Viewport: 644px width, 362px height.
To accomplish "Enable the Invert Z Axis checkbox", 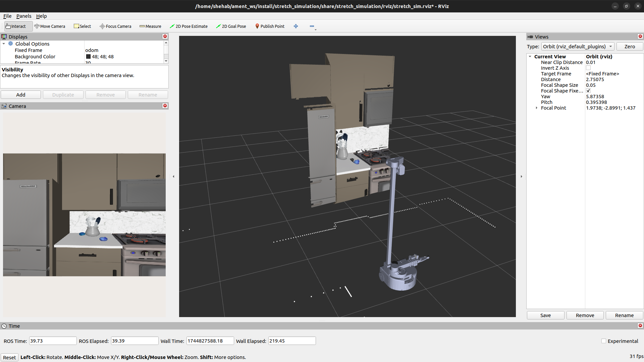I will 588,68.
